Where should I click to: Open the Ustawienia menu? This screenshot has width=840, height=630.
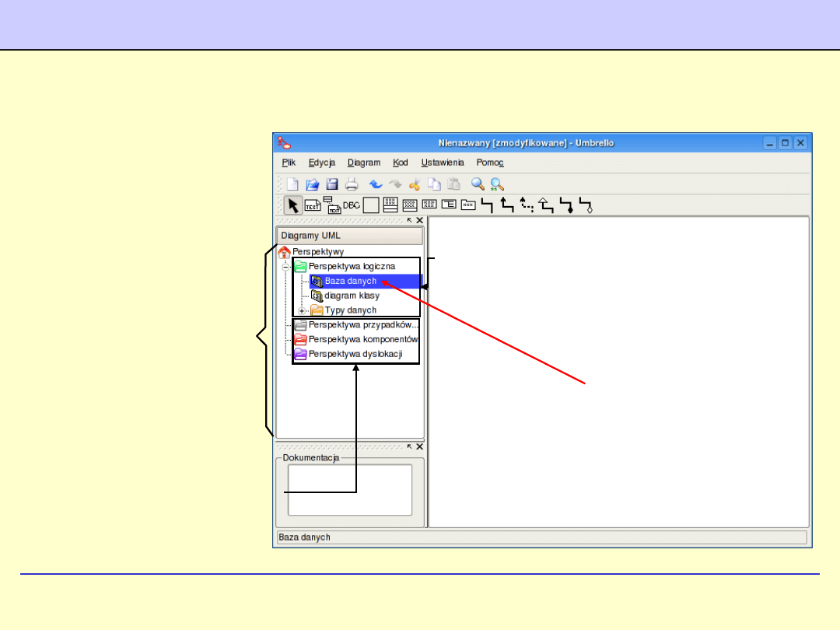[443, 163]
